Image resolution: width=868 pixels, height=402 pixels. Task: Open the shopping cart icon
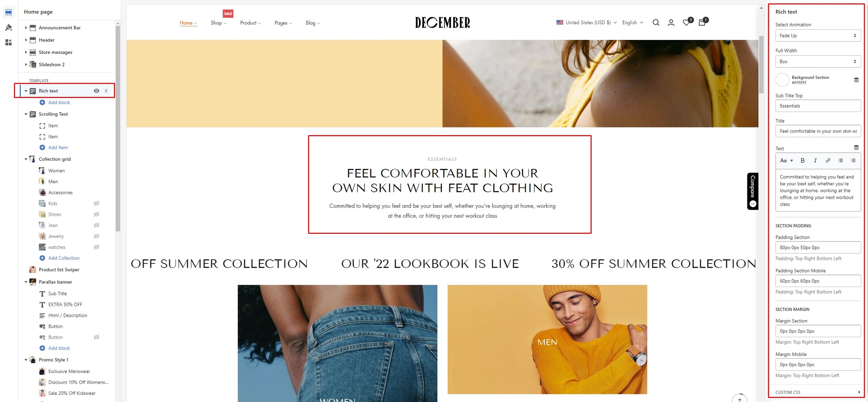tap(702, 22)
